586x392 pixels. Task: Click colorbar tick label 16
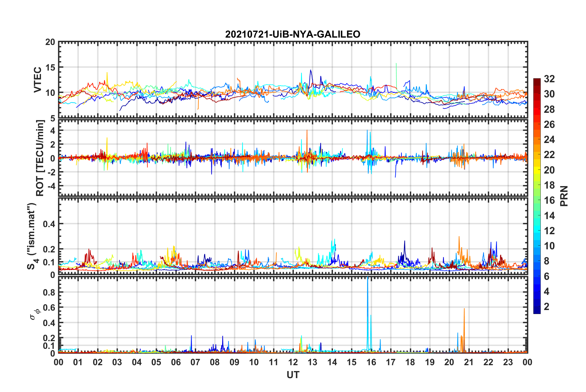pyautogui.click(x=549, y=200)
